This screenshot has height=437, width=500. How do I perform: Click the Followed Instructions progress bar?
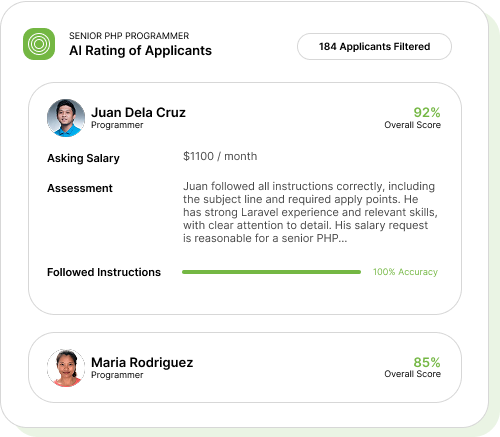pos(271,272)
